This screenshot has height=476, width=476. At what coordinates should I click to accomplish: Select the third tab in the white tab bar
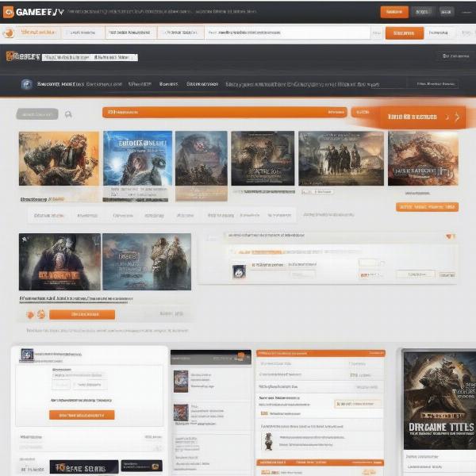click(x=131, y=33)
